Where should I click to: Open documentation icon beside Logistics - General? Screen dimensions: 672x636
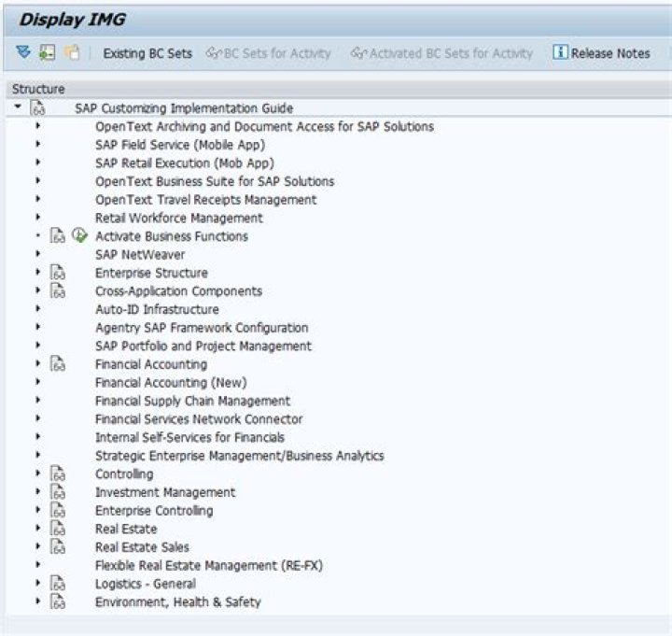pyautogui.click(x=58, y=584)
